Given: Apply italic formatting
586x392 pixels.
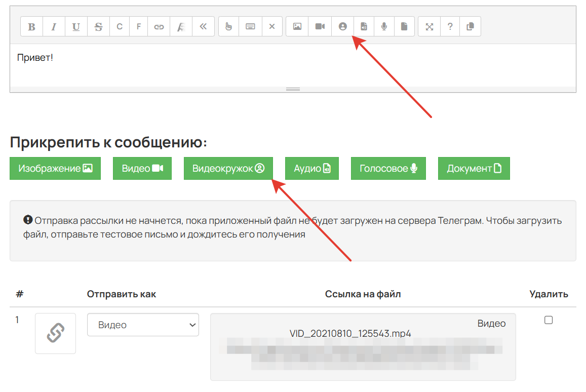Looking at the screenshot, I should 54,26.
